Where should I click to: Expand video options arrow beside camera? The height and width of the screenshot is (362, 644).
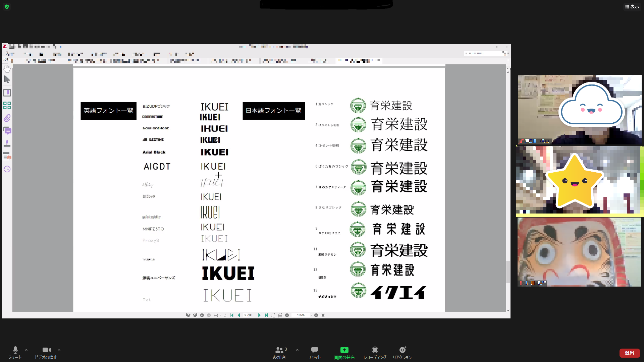pos(59,350)
